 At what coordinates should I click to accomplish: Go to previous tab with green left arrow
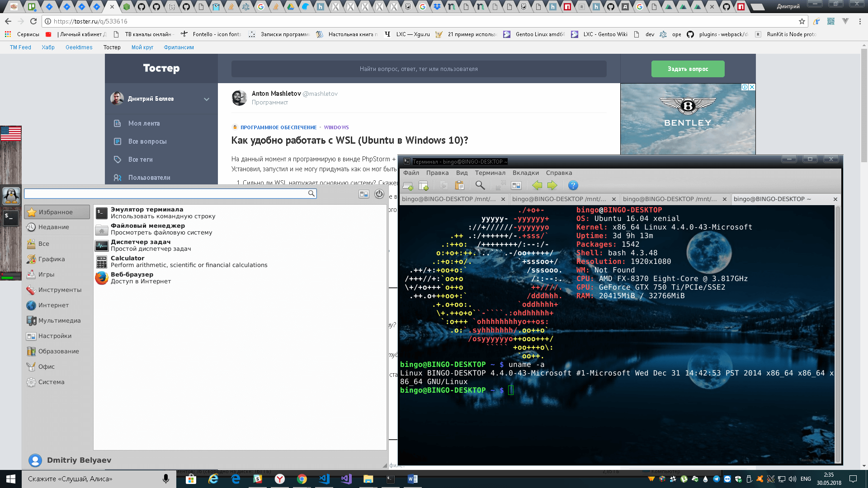[537, 185]
